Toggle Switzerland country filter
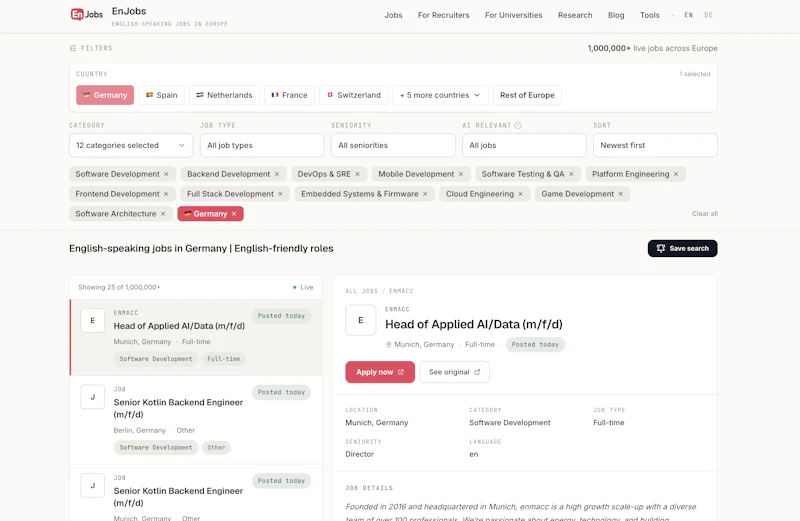This screenshot has height=521, width=800. (354, 95)
